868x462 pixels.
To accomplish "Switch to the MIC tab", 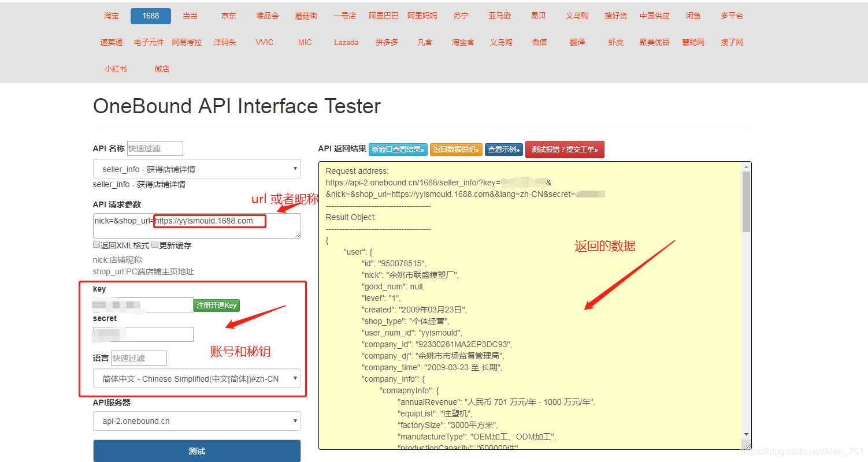I will 305,43.
